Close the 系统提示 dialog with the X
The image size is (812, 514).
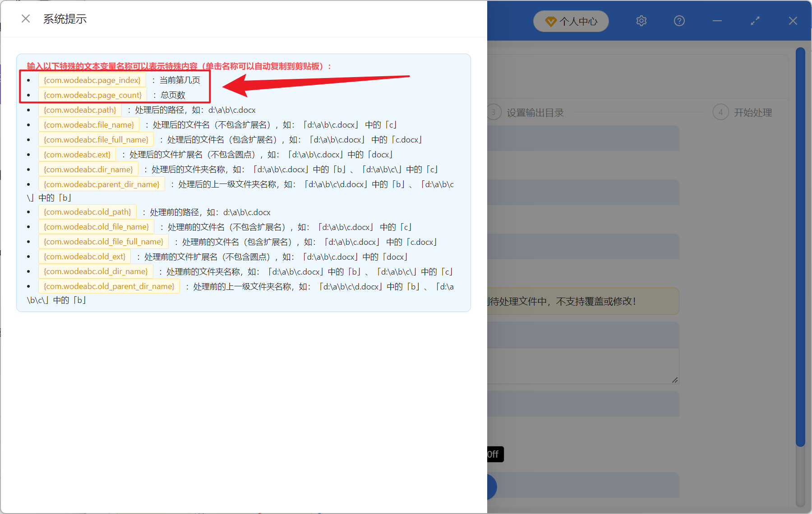pos(26,18)
